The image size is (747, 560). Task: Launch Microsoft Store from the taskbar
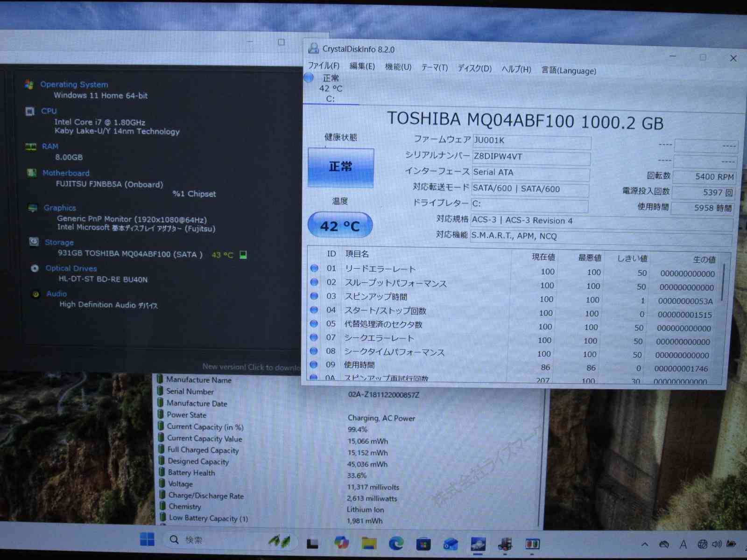(423, 544)
